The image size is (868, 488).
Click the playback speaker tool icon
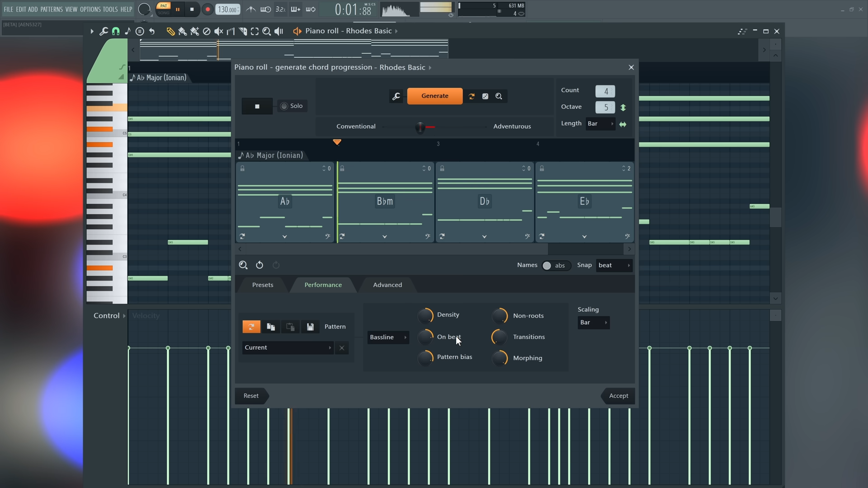279,31
